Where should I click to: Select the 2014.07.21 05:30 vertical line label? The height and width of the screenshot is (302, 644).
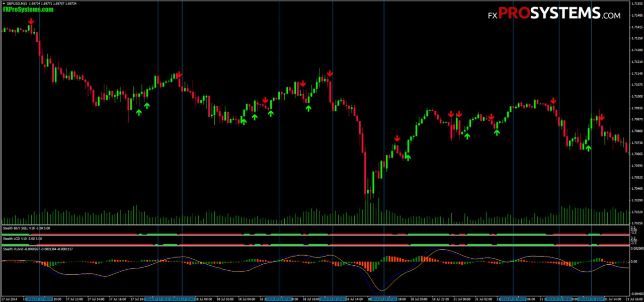(x=513, y=299)
